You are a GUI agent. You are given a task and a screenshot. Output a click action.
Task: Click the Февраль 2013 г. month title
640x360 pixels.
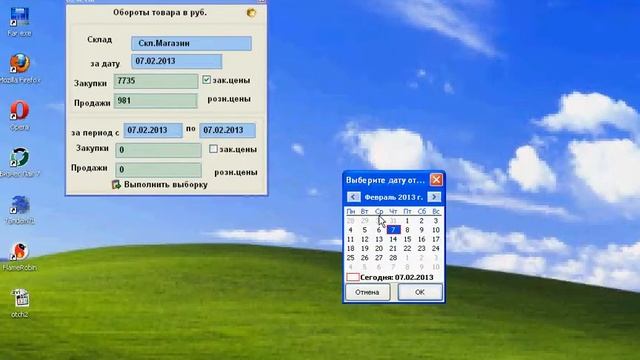tap(393, 197)
